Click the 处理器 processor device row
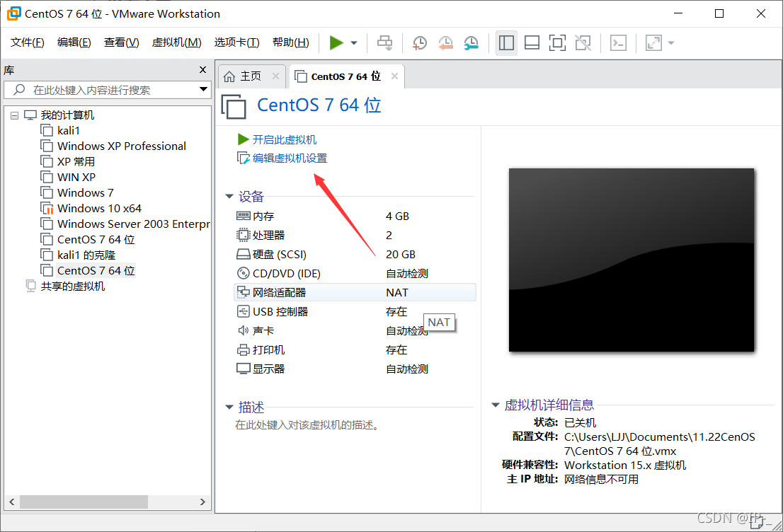 [x=355, y=235]
